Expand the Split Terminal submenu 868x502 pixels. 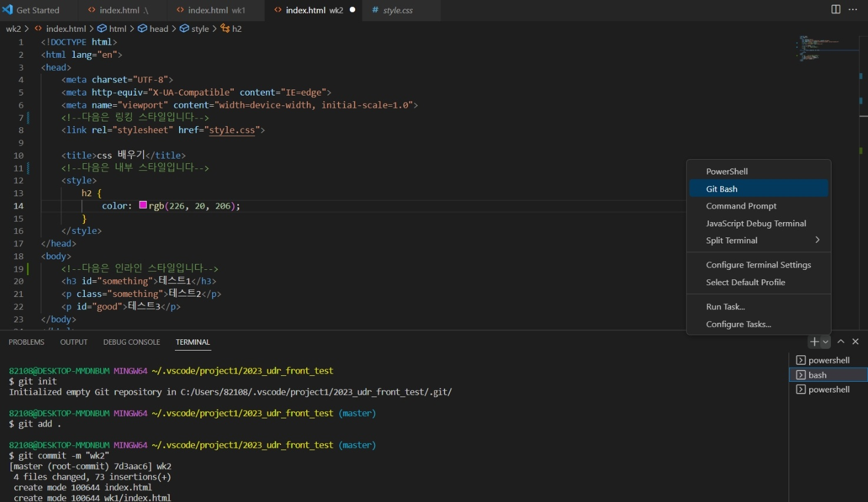pyautogui.click(x=758, y=240)
